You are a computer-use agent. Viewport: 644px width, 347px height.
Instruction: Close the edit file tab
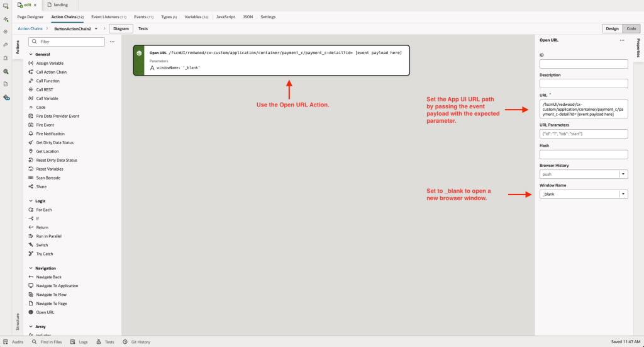pyautogui.click(x=35, y=5)
